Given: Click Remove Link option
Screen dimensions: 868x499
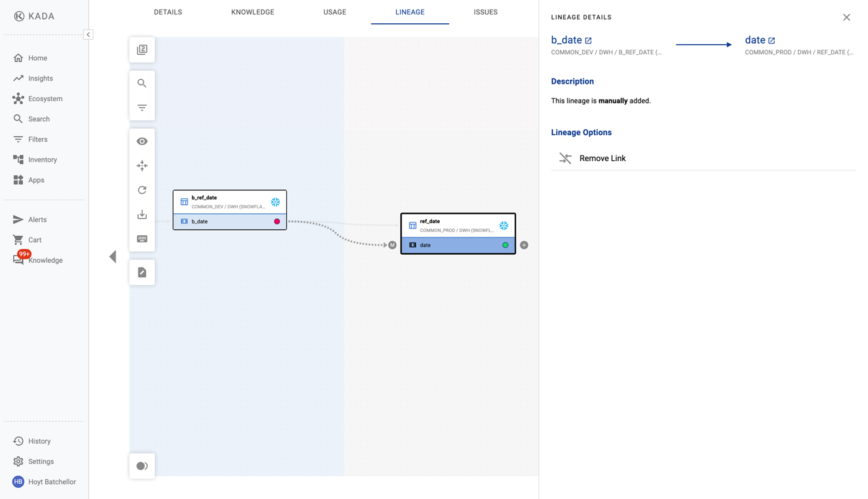Looking at the screenshot, I should tap(602, 158).
